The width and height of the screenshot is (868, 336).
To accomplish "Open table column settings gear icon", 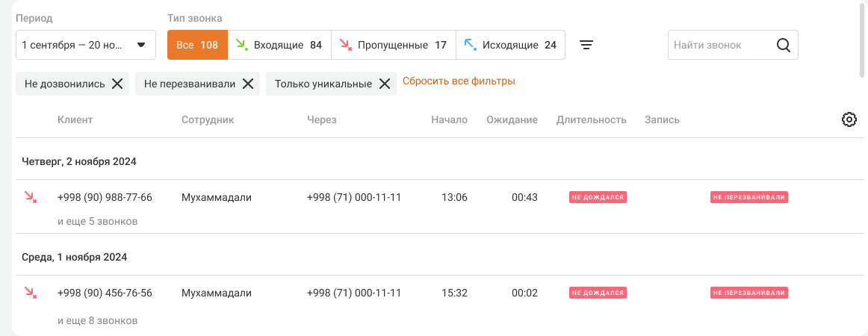I will [849, 119].
